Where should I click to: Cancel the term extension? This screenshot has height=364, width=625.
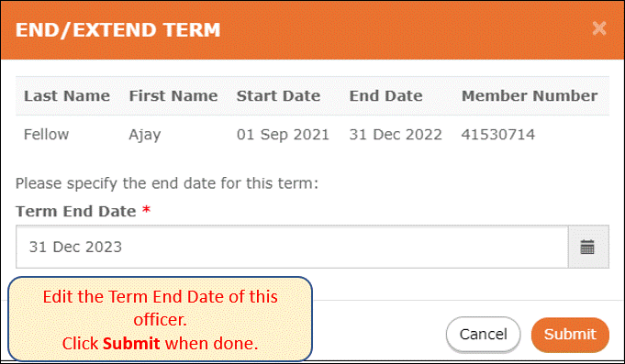483,335
